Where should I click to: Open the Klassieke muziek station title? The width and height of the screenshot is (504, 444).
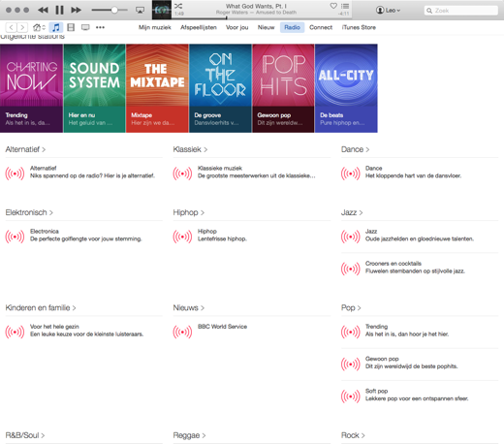tap(220, 168)
